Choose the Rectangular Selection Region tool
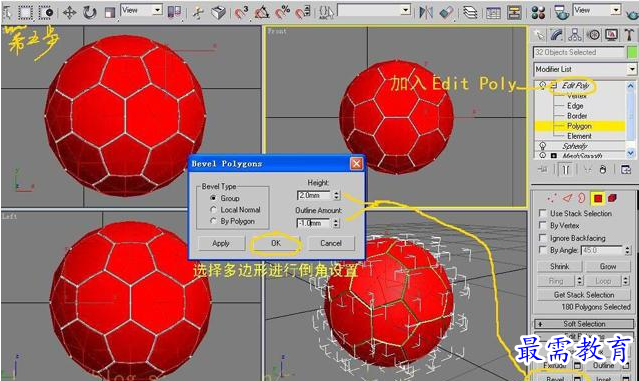The height and width of the screenshot is (381, 639). click(x=25, y=12)
